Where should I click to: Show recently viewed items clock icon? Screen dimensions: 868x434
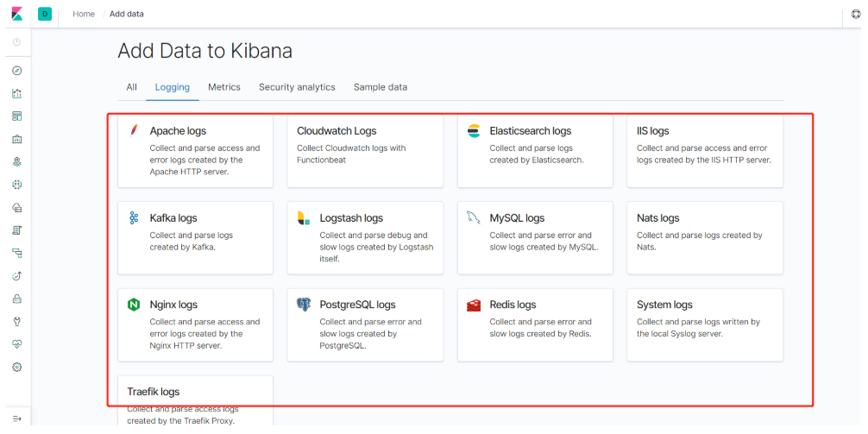click(x=16, y=41)
